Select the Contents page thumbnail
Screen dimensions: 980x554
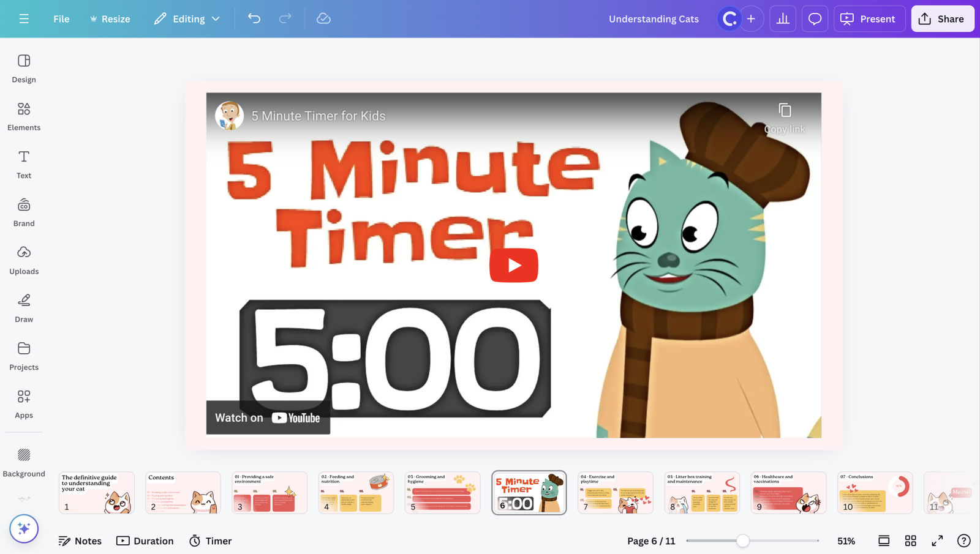pos(183,492)
